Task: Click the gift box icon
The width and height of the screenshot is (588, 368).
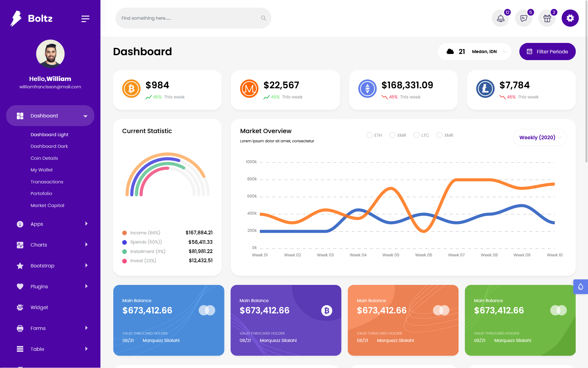Action: tap(547, 18)
